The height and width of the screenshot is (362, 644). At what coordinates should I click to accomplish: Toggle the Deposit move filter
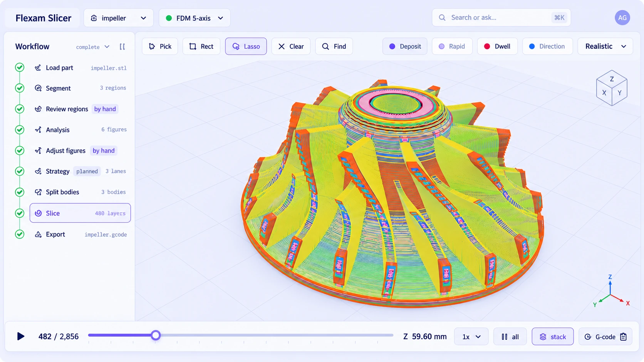point(405,46)
